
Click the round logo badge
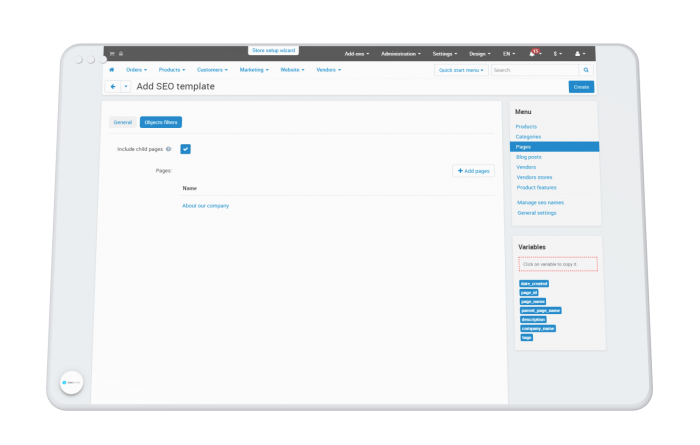point(71,383)
